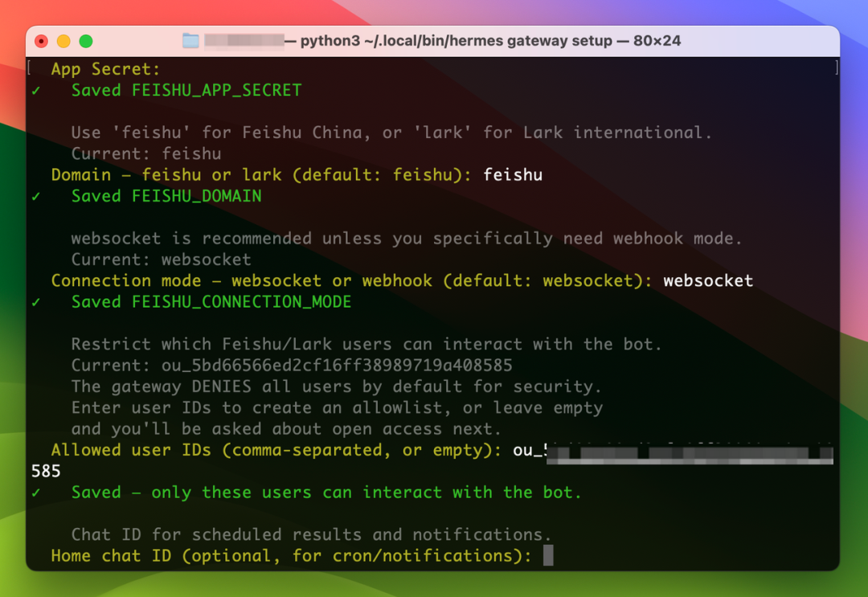Screen dimensions: 868x597
Task: Click 'Saved FEISHU_DOMAIN' confirmation text
Action: coord(166,196)
